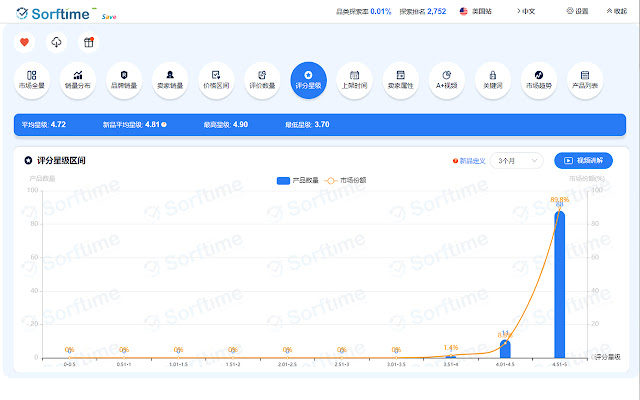Image resolution: width=640 pixels, height=400 pixels.
Task: Click the heart favorite icon
Action: coord(25,43)
